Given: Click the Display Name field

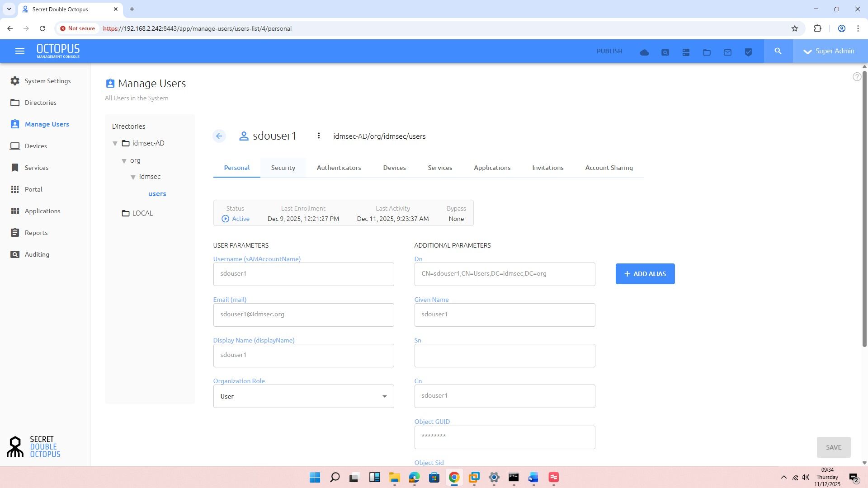Looking at the screenshot, I should tap(303, 356).
